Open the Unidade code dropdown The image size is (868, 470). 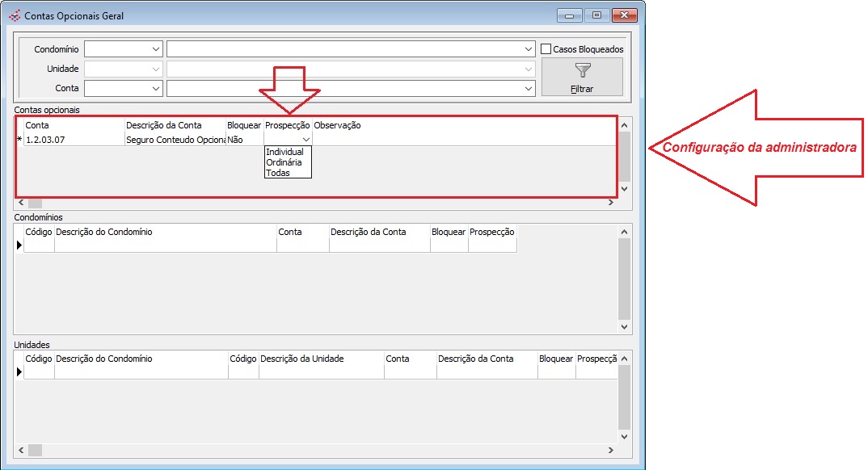click(155, 68)
